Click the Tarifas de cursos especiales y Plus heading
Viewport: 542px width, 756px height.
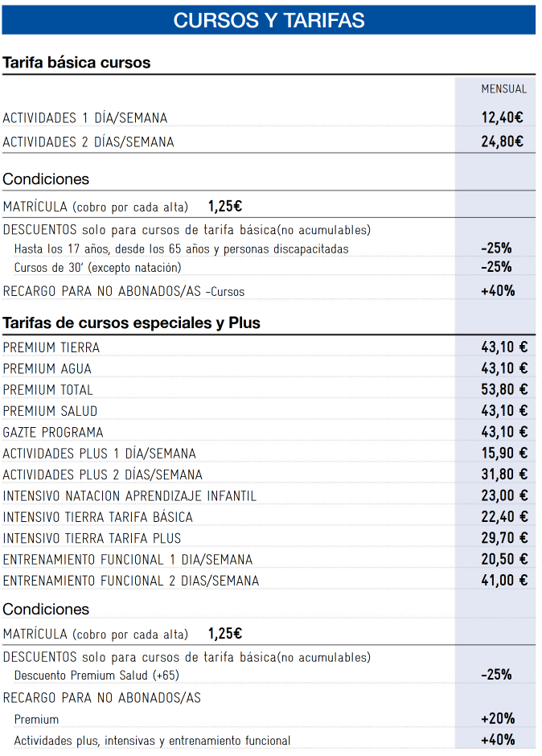[131, 323]
